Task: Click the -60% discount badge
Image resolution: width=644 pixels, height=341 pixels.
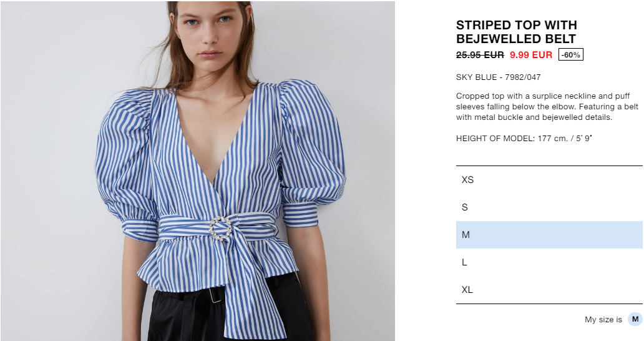Action: click(x=570, y=54)
